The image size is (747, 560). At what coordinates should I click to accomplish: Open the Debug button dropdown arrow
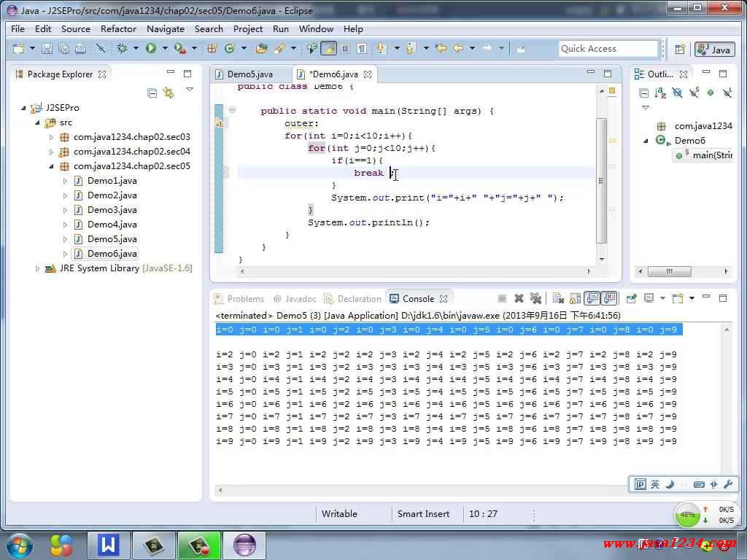(136, 48)
